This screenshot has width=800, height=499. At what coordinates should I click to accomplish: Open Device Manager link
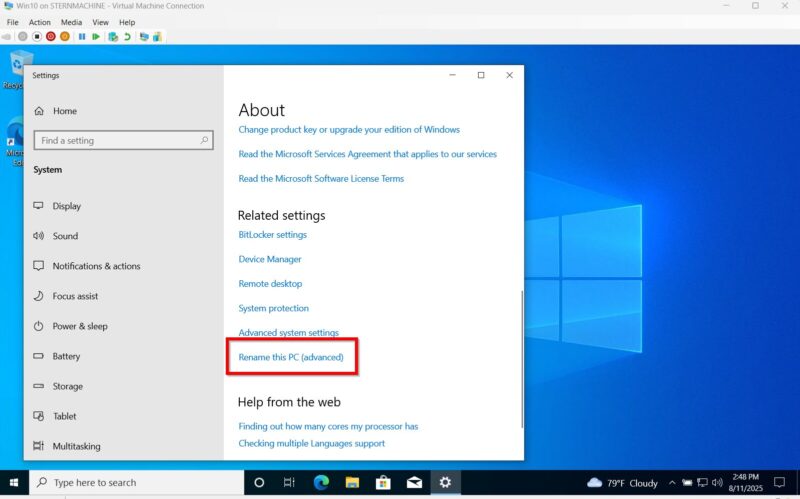270,259
